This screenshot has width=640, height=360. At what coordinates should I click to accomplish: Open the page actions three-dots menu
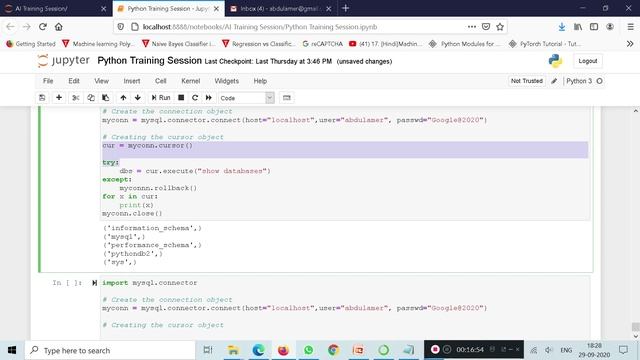472,27
